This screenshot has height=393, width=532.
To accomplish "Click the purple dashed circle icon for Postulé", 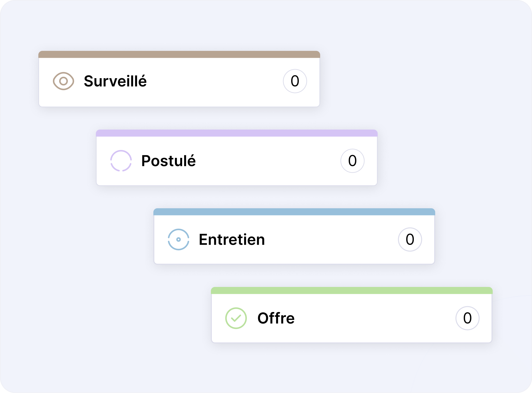I will tap(121, 161).
